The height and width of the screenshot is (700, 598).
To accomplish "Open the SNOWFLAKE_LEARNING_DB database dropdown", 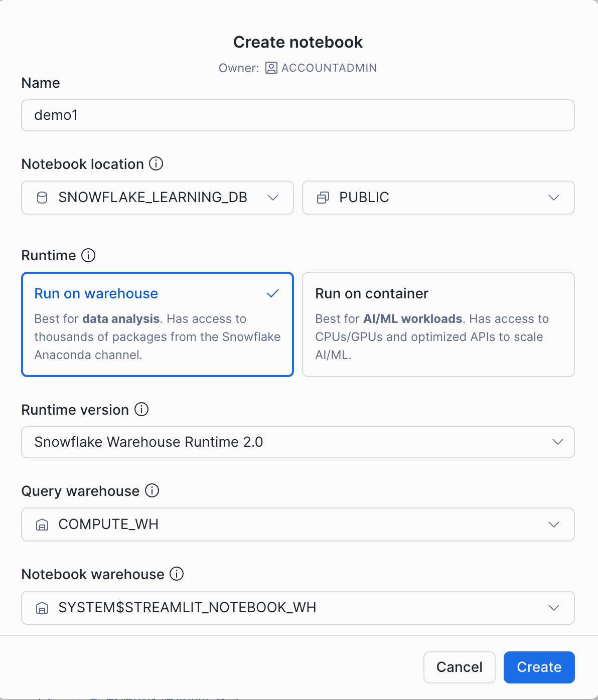I will click(157, 198).
